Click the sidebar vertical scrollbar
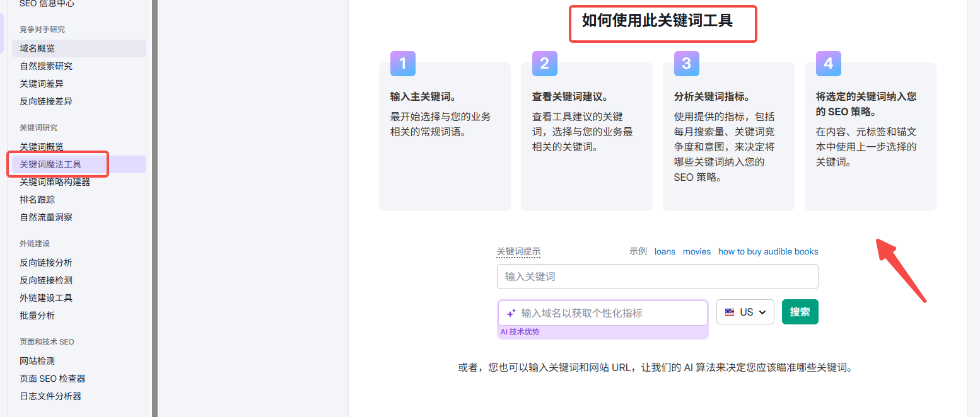 [x=155, y=208]
